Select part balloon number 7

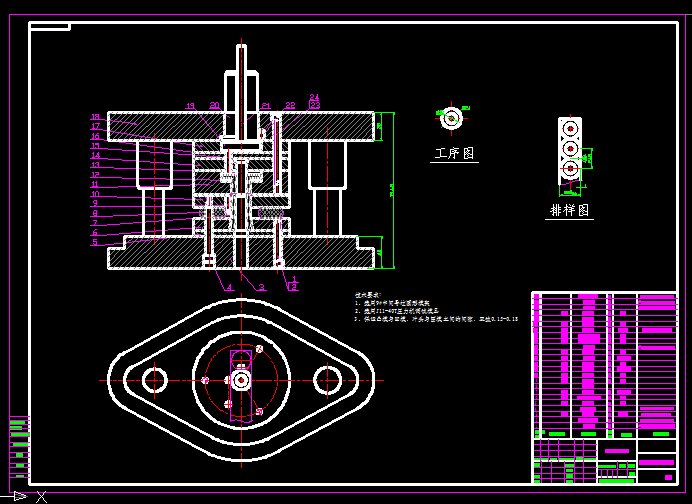(95, 223)
